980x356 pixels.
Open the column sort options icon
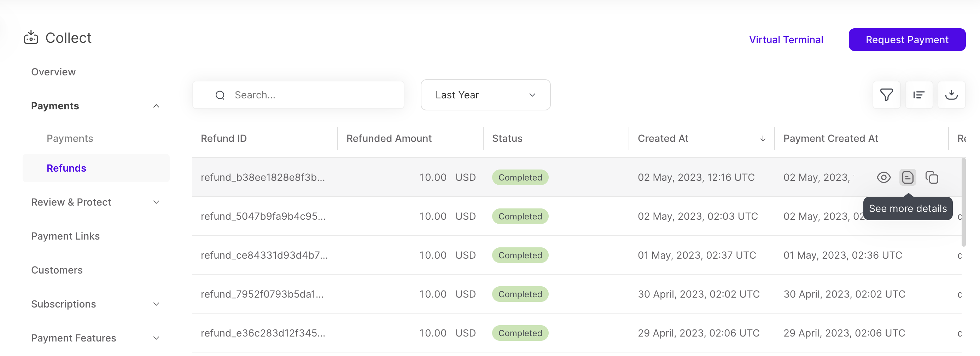(x=919, y=95)
